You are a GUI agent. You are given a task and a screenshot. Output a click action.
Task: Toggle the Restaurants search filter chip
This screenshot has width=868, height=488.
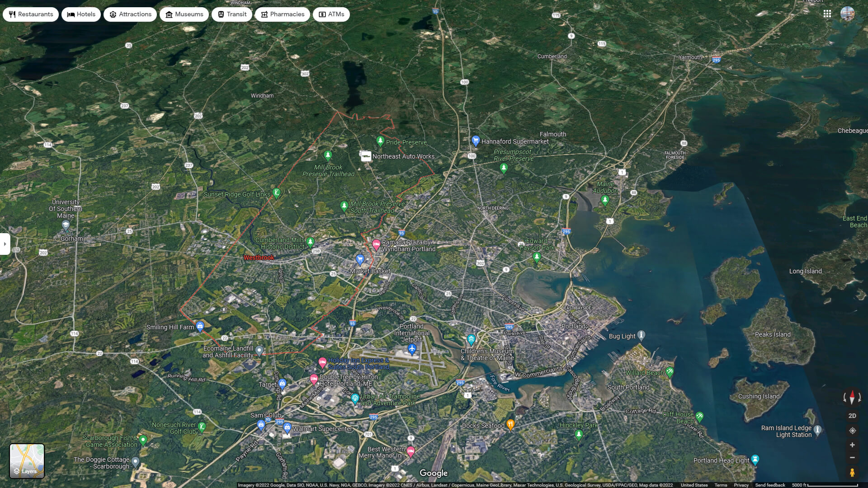point(30,14)
